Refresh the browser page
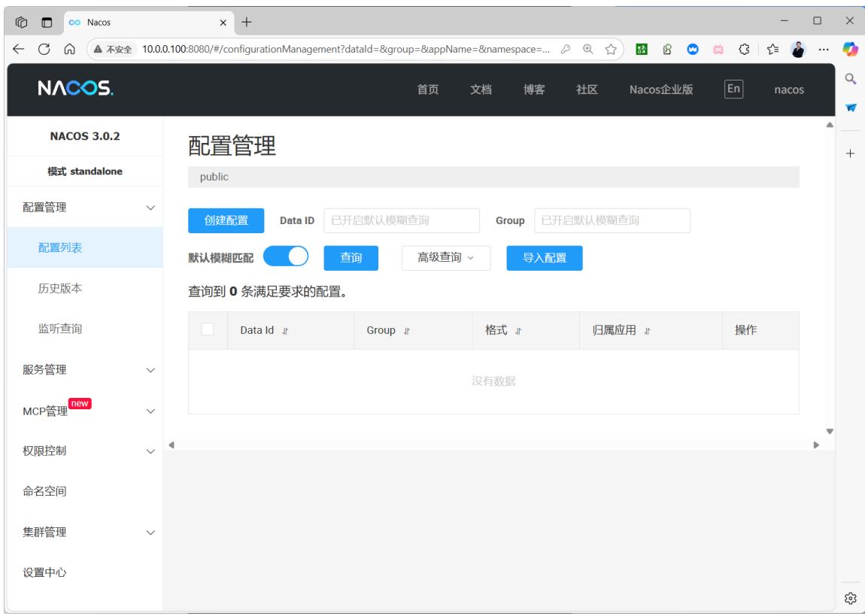Image resolution: width=865 pixels, height=616 pixels. coord(44,49)
